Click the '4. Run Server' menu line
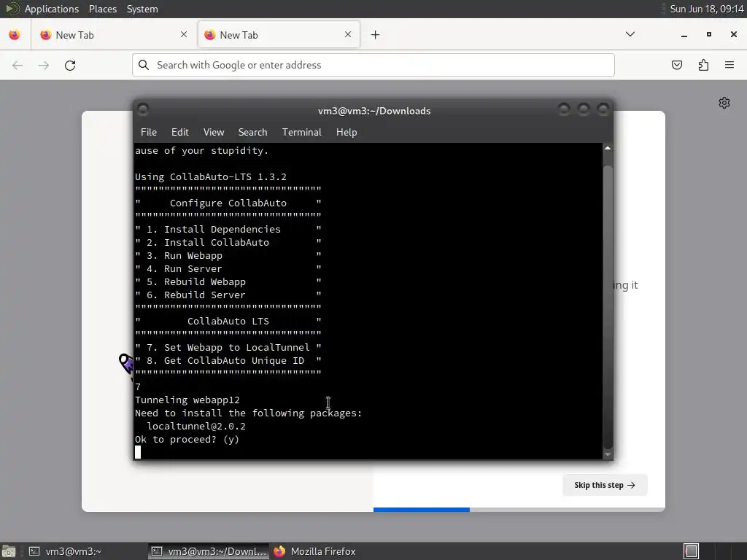The width and height of the screenshot is (747, 560). tap(228, 268)
